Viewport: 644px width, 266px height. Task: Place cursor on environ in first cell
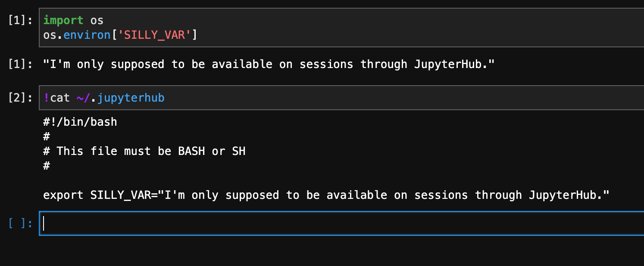coord(87,35)
